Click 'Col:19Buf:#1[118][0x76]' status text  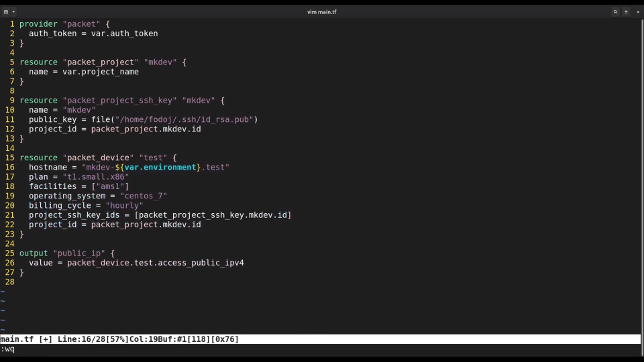[184, 339]
